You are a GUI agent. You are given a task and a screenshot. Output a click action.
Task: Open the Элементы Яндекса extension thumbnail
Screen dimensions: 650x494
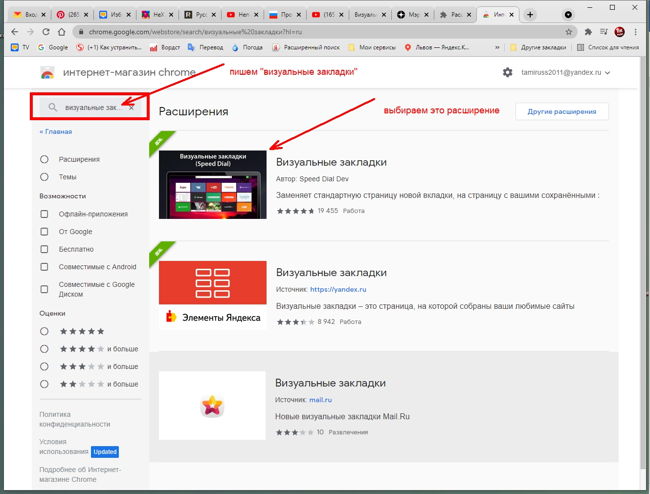(213, 295)
